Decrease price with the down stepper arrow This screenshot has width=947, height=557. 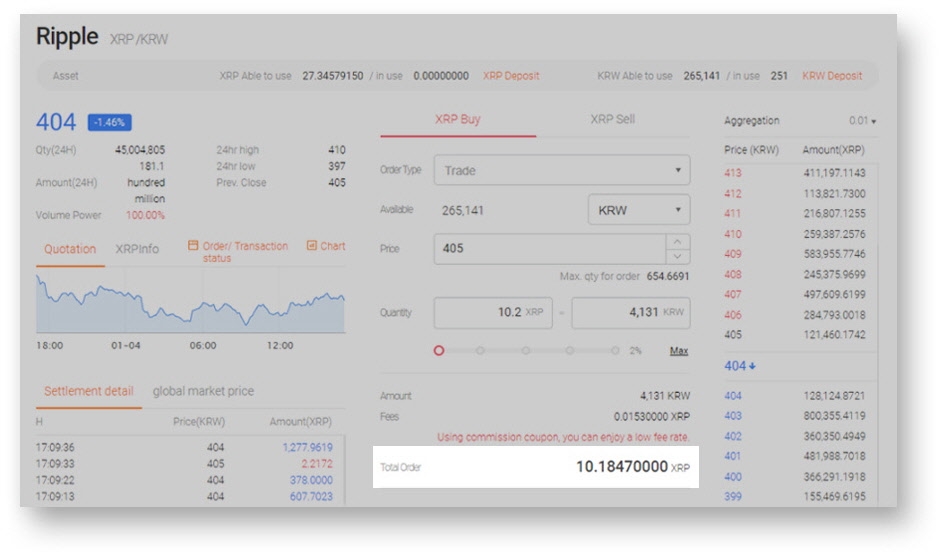click(x=678, y=256)
